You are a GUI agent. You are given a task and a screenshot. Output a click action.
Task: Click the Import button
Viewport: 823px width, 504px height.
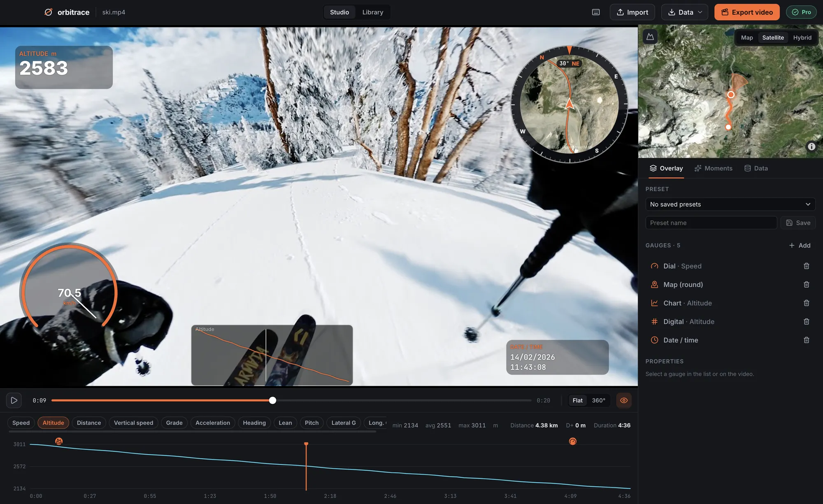632,12
